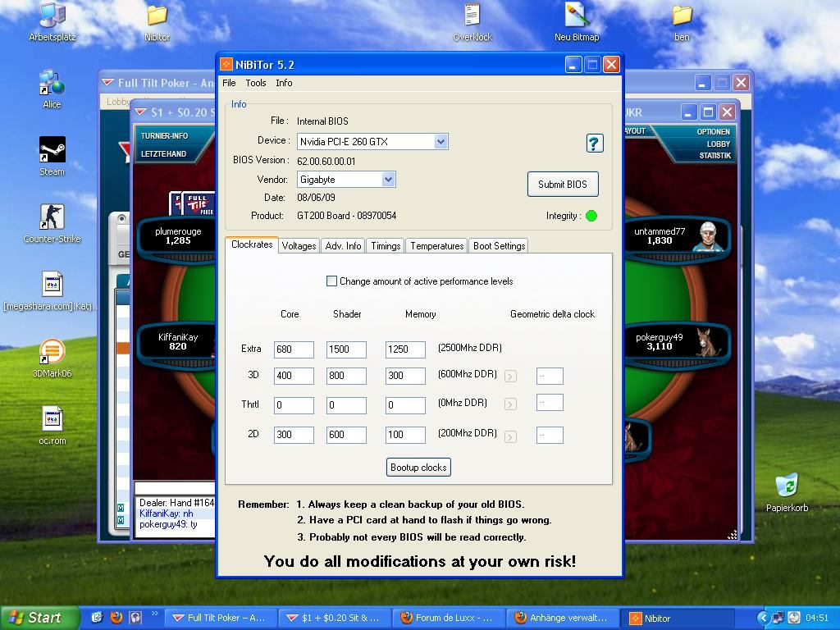This screenshot has width=840, height=630.
Task: Click TURNIER-INFO in poker table window
Action: [164, 136]
